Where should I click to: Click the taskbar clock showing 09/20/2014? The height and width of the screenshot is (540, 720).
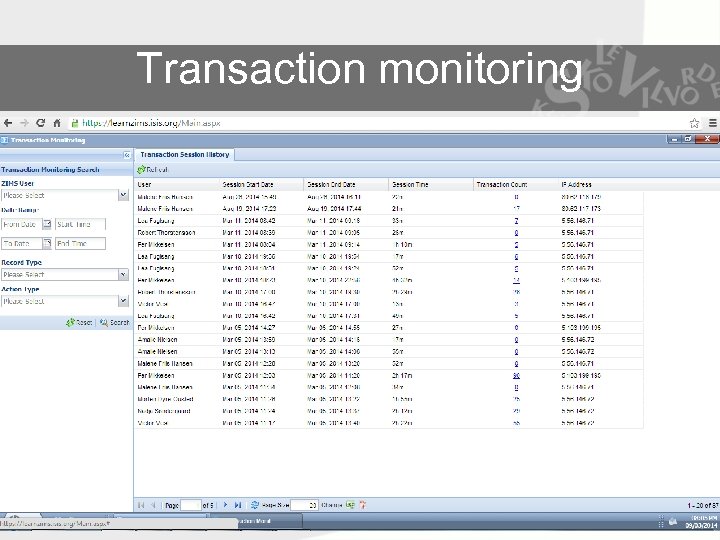click(x=701, y=522)
